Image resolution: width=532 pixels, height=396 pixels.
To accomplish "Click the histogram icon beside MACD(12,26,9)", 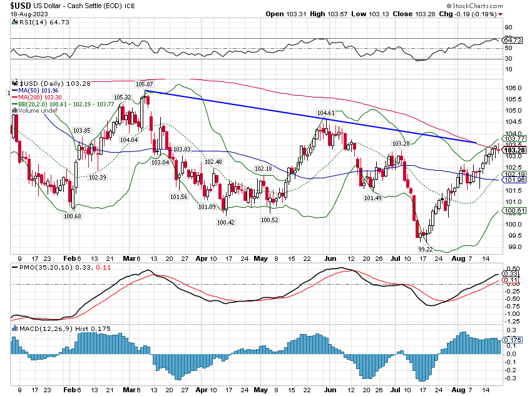I will coord(14,328).
